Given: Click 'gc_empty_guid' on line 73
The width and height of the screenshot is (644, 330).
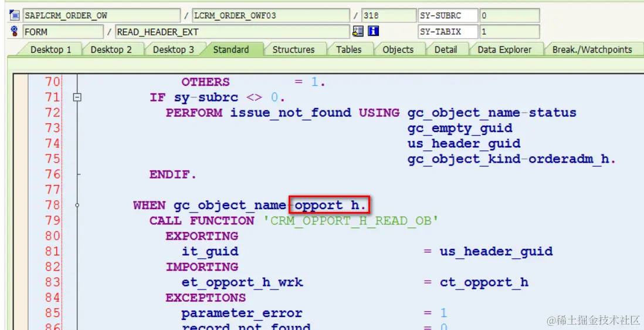Looking at the screenshot, I should click(460, 129).
